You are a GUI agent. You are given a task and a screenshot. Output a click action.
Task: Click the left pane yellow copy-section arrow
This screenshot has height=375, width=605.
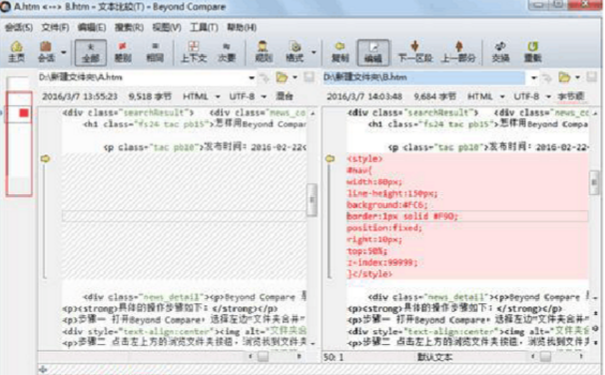[46, 159]
